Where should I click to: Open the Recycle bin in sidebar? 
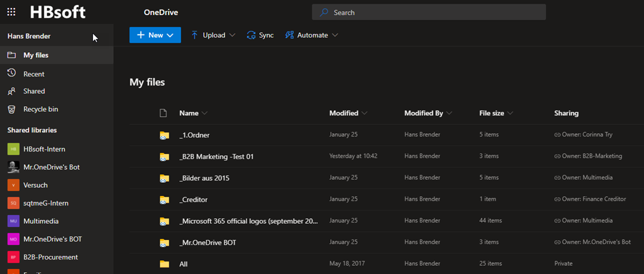[40, 109]
